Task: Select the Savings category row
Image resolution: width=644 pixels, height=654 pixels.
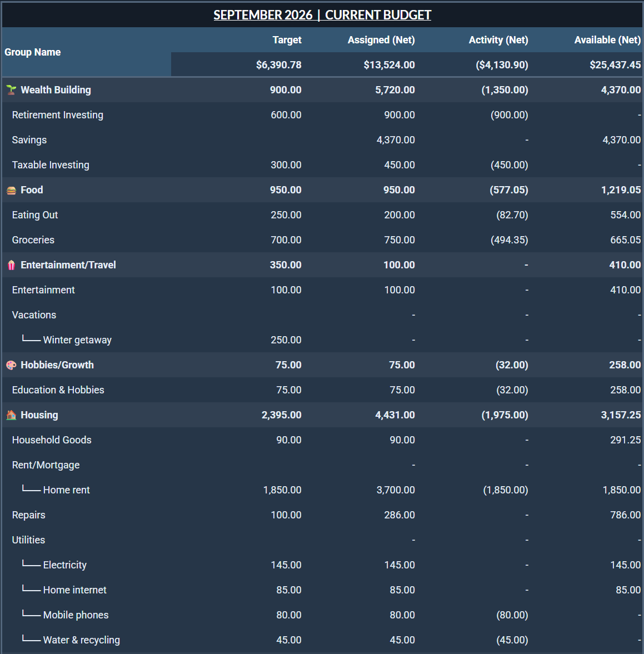Action: click(29, 139)
